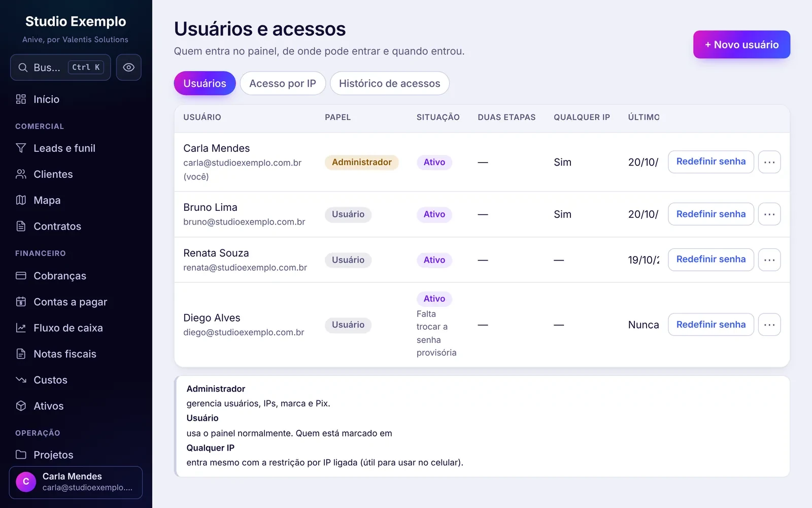
Task: Switch to the Acesso por IP tab
Action: 283,83
